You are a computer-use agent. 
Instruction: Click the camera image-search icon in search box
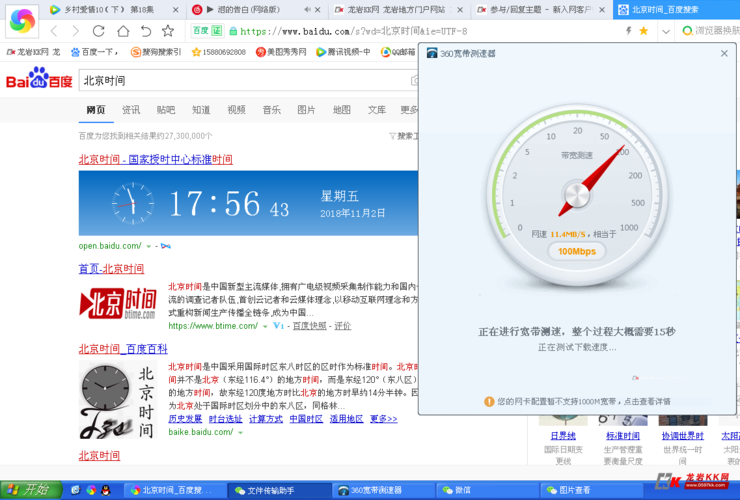414,81
